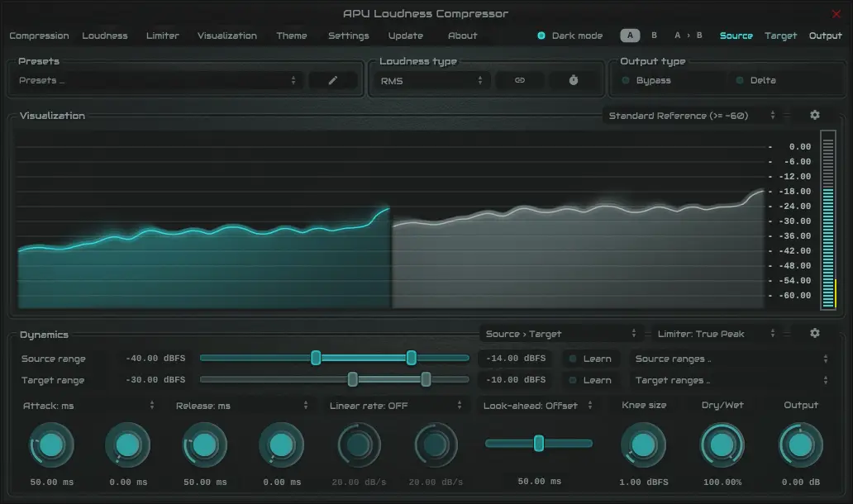Click the Output 0.00 dB value

(x=801, y=483)
